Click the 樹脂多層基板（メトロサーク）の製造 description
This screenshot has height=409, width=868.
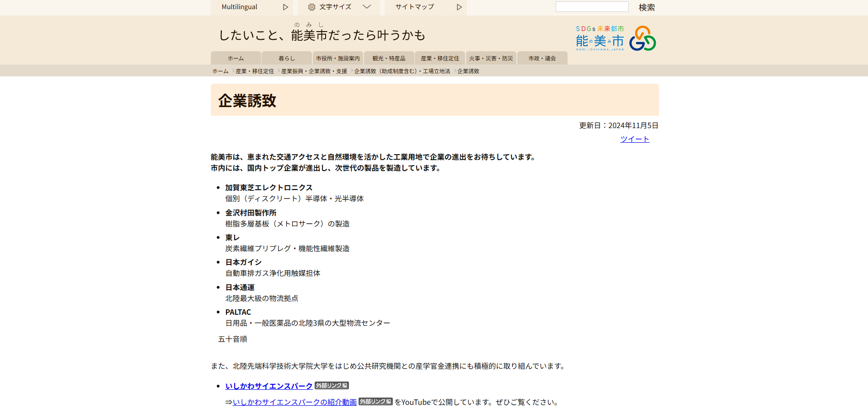click(288, 224)
